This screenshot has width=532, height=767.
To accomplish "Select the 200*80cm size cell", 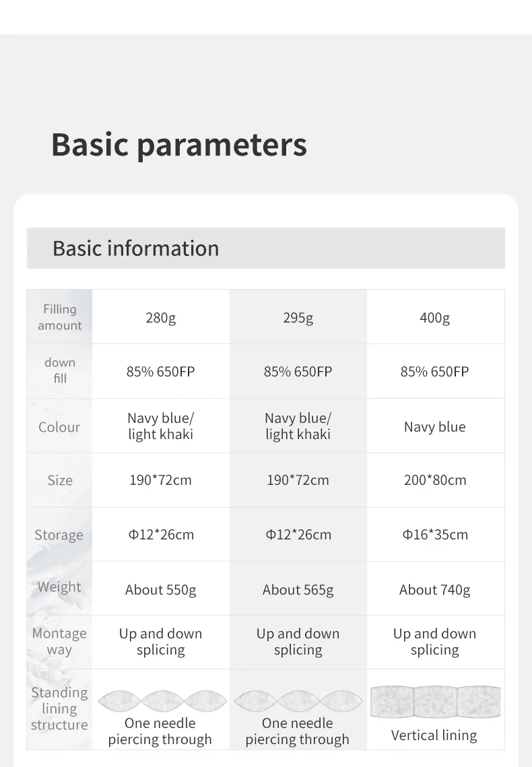I will tap(435, 480).
